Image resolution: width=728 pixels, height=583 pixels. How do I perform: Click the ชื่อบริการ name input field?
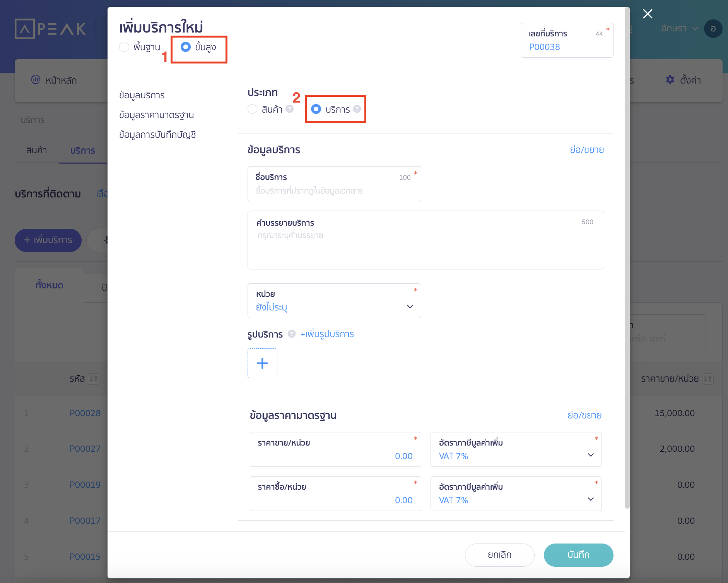pyautogui.click(x=334, y=190)
